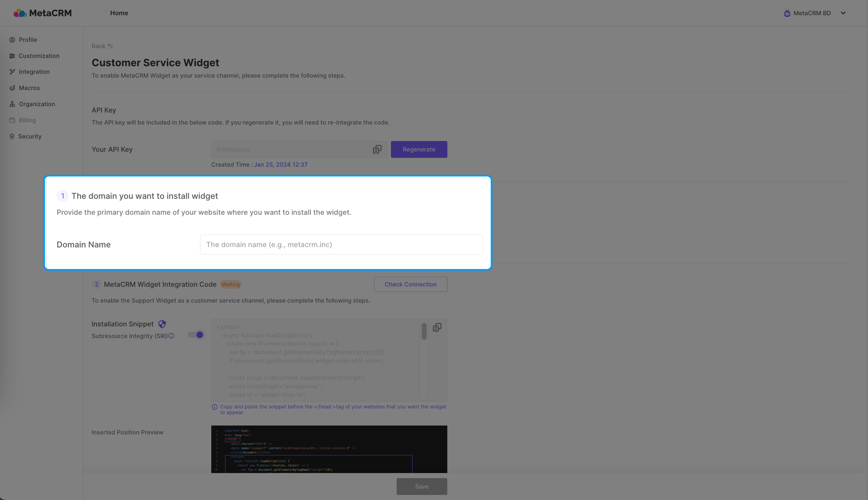Expand the MetaCRM BD account dropdown
The height and width of the screenshot is (500, 868).
click(x=843, y=13)
